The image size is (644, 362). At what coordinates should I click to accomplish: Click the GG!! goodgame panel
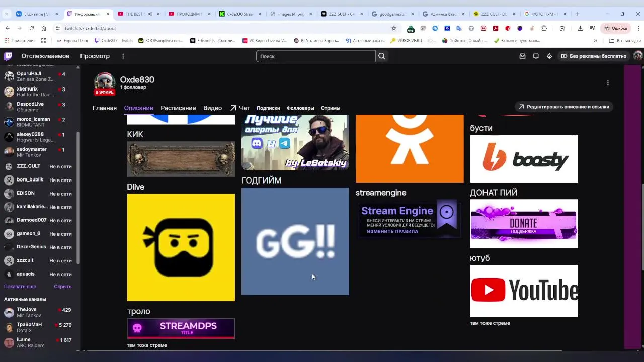pyautogui.click(x=295, y=241)
